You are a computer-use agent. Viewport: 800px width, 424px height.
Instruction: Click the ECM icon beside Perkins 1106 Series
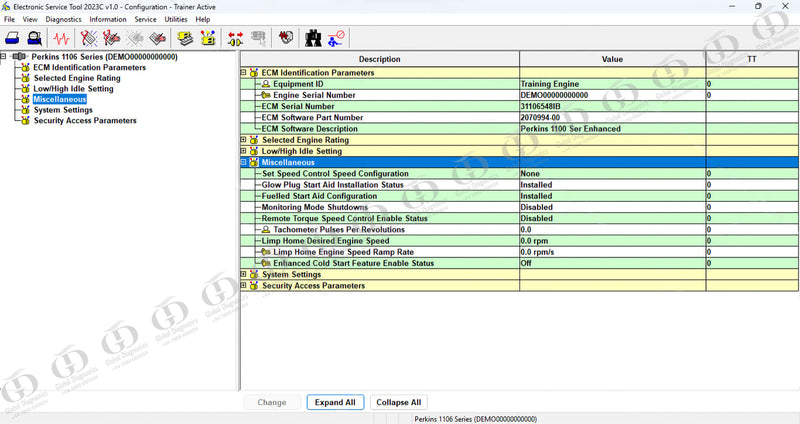19,57
